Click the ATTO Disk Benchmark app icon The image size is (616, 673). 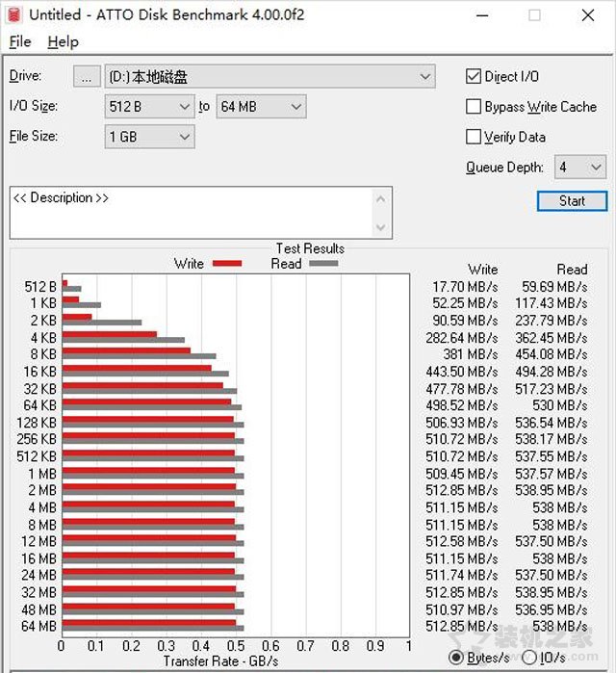14,14
